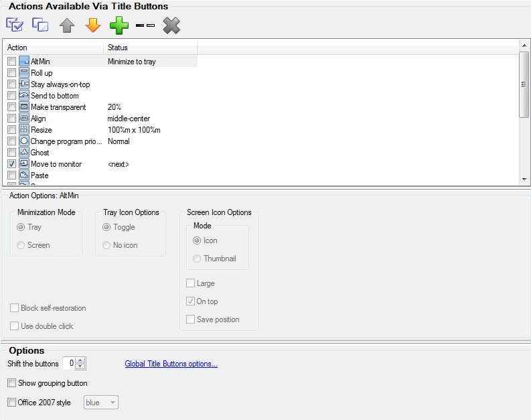Add new action with green plus

pyautogui.click(x=119, y=25)
